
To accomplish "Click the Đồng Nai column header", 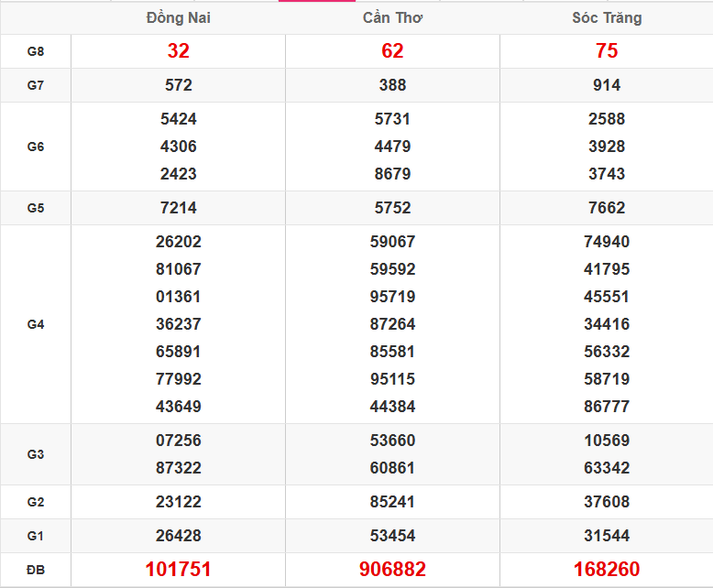I will coord(178,18).
